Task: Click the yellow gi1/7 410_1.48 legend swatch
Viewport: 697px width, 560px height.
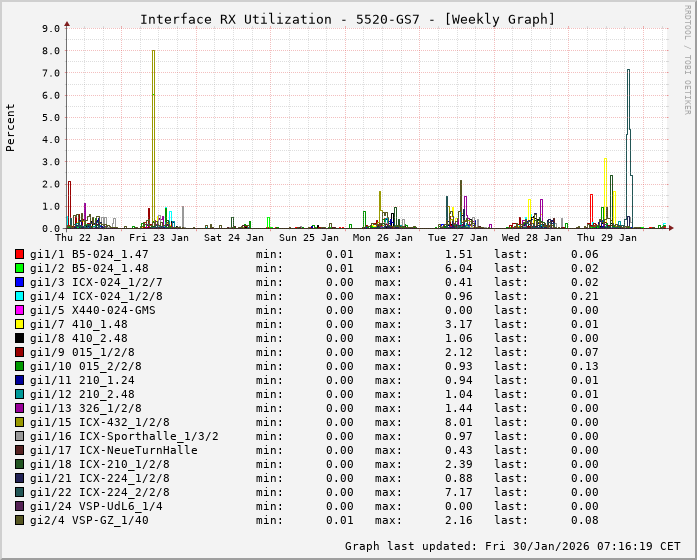Action: pyautogui.click(x=19, y=324)
